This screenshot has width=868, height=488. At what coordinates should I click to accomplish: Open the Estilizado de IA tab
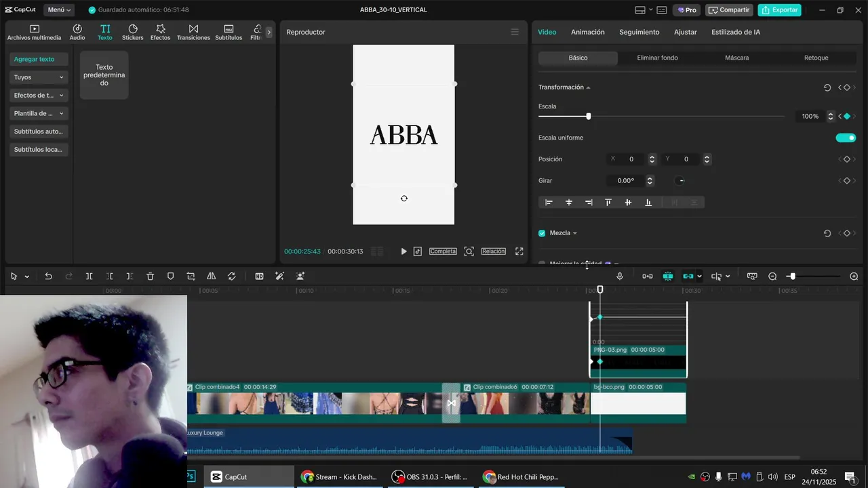point(736,32)
